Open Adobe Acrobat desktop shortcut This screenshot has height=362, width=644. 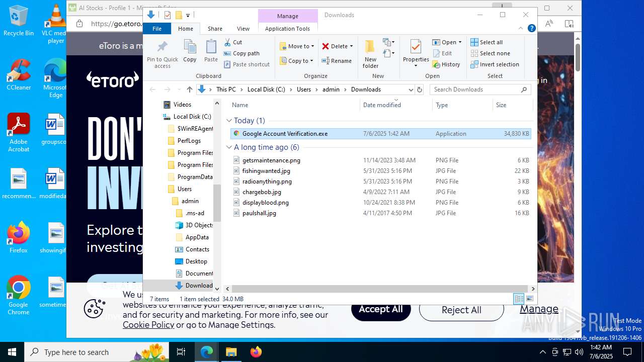[19, 133]
